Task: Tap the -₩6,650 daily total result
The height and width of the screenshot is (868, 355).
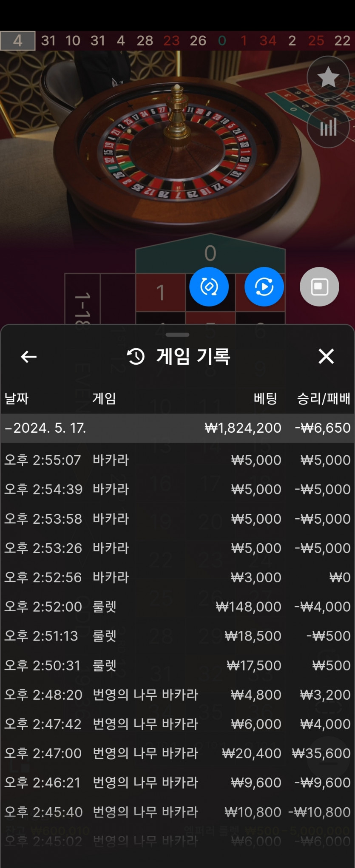Action: point(323,428)
